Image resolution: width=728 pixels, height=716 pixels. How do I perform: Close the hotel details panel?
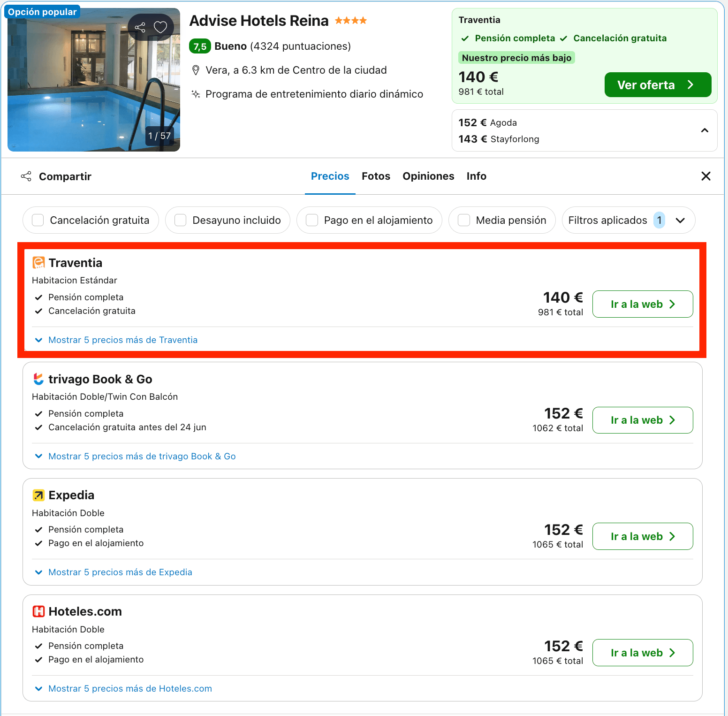[x=705, y=176]
